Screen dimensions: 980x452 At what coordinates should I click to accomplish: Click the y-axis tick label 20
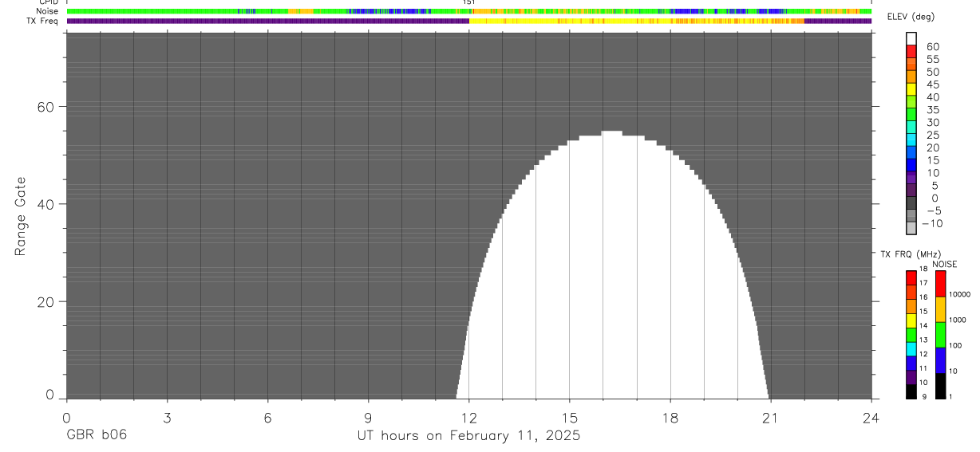[x=47, y=302]
